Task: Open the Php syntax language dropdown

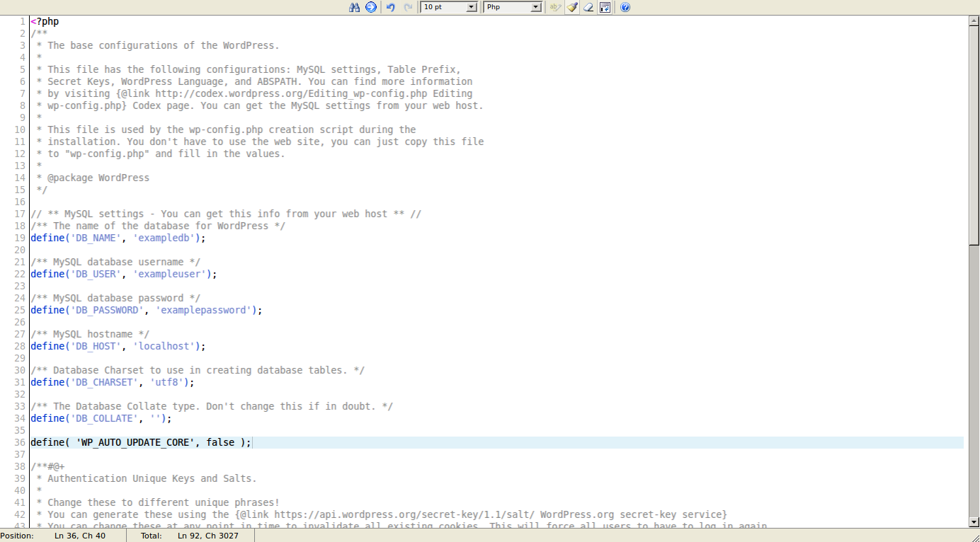Action: pyautogui.click(x=513, y=7)
